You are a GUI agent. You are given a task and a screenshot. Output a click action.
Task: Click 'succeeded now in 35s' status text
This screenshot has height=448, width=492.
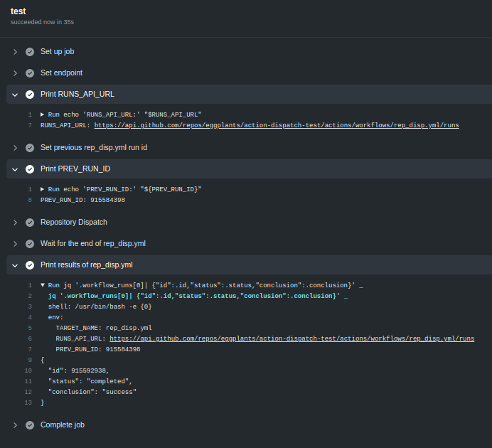[x=43, y=22]
